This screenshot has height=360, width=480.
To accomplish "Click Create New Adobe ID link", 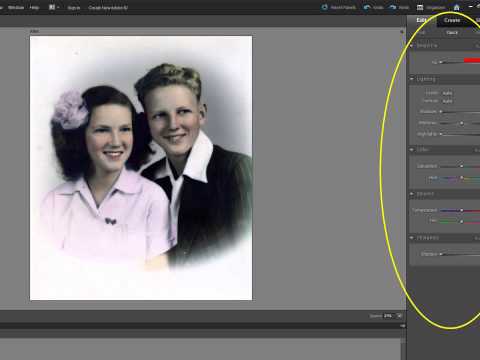I will (108, 7).
